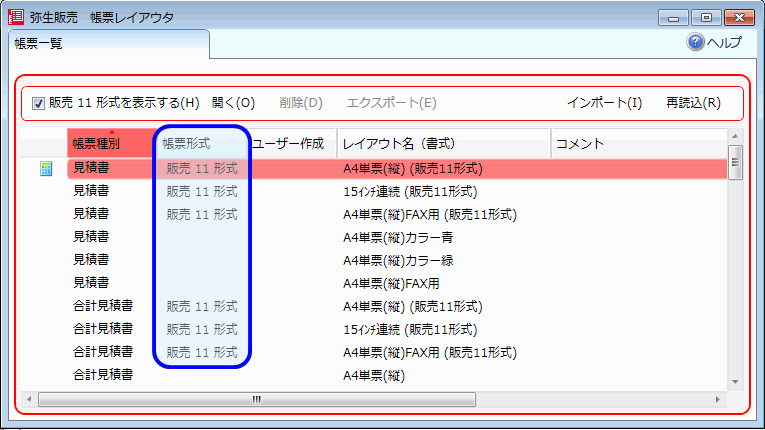Maximize the 帳票レイアウタ window
The image size is (765, 430).
706,18
